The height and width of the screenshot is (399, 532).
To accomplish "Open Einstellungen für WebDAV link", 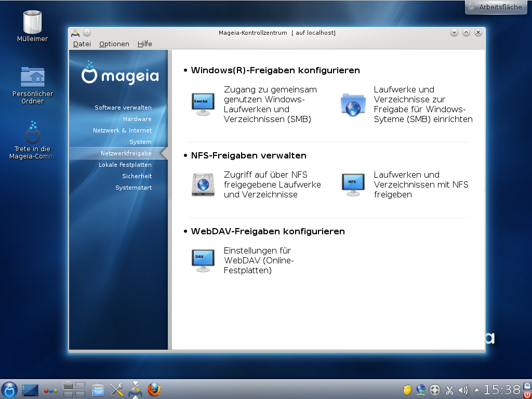I will [x=259, y=261].
